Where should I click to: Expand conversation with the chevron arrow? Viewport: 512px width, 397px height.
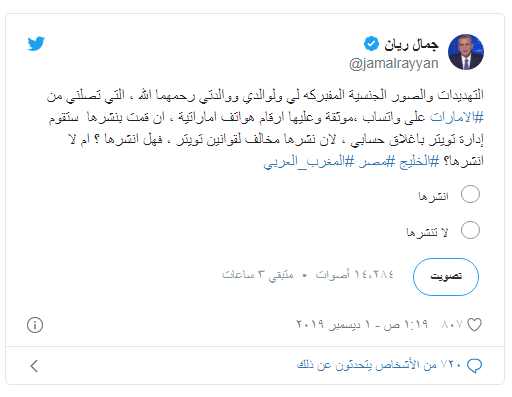(x=34, y=366)
